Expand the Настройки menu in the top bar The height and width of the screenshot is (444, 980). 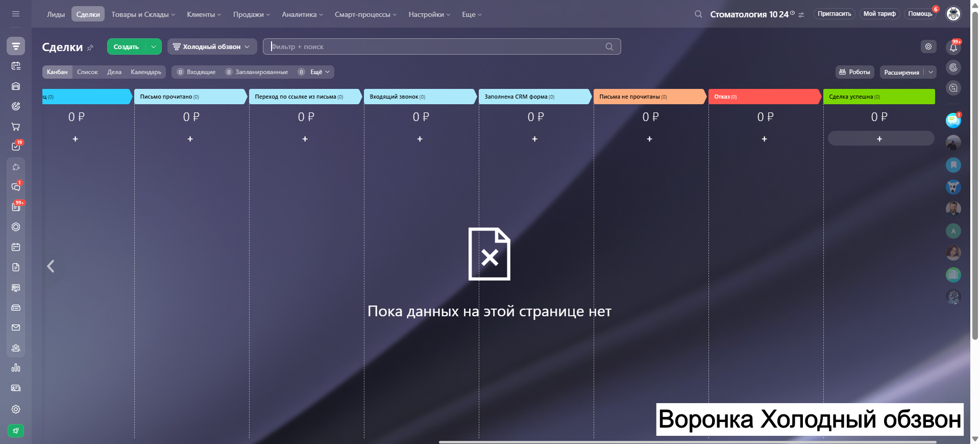(430, 14)
